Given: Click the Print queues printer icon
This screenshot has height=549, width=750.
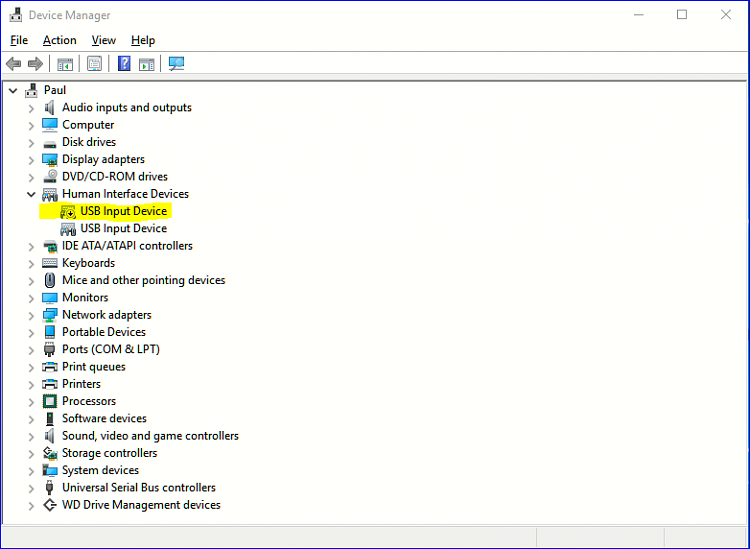Looking at the screenshot, I should (x=50, y=367).
